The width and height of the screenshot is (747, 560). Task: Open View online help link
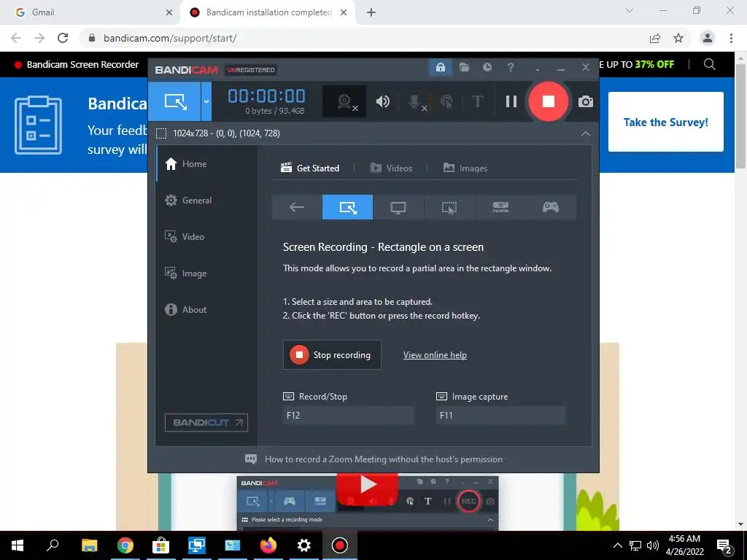[x=435, y=355]
